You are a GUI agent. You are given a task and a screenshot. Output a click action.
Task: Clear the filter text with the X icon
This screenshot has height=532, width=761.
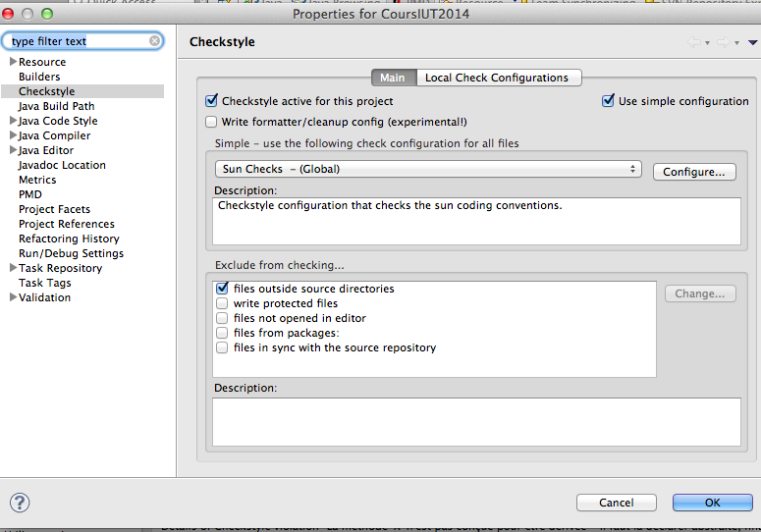point(155,41)
